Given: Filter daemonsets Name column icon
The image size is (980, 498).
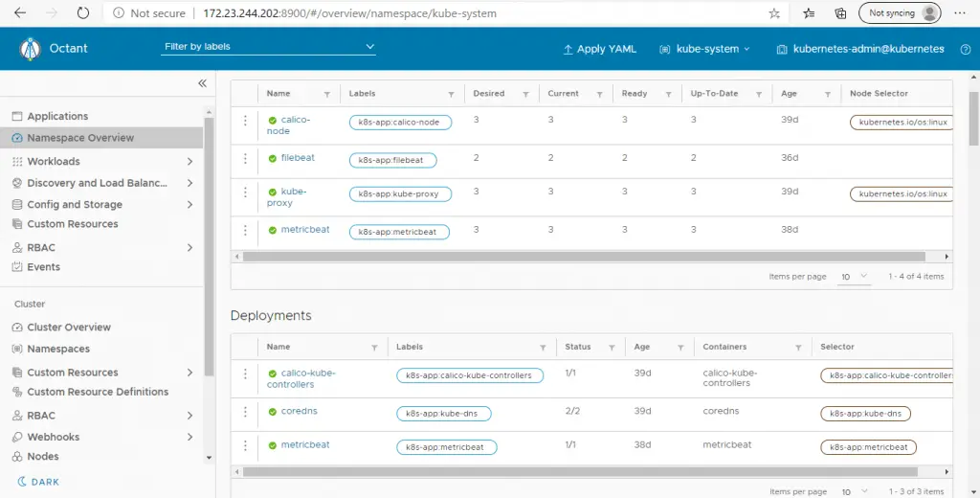Looking at the screenshot, I should coord(327,95).
